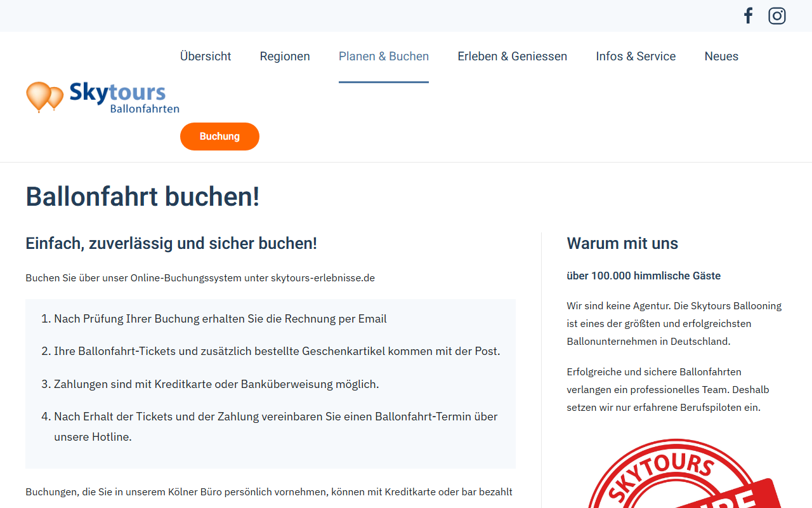Click the 'Wir sind keine Agentur' paragraph
This screenshot has height=508, width=812.
tap(674, 323)
